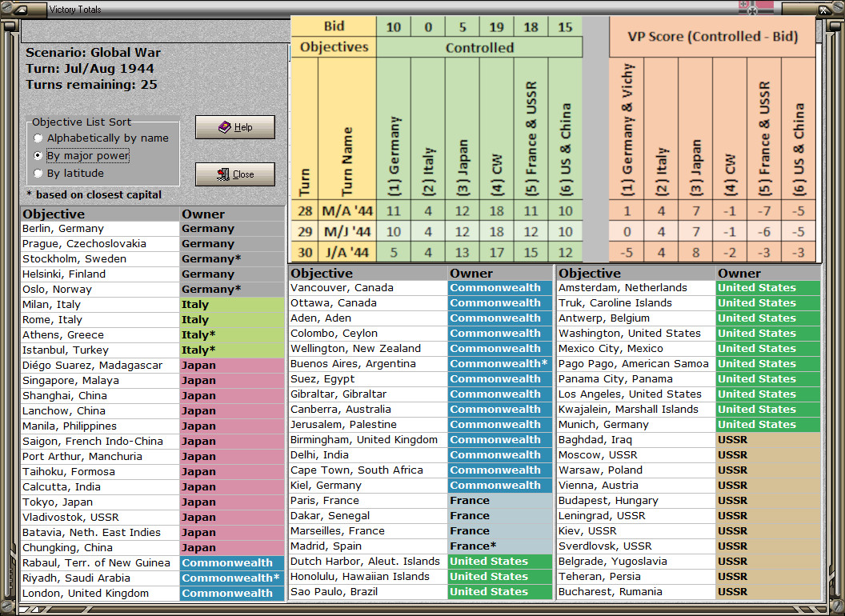Select 'Birmingham, United Kingdom' objective
Viewport: 845px width, 616px height.
tap(368, 440)
